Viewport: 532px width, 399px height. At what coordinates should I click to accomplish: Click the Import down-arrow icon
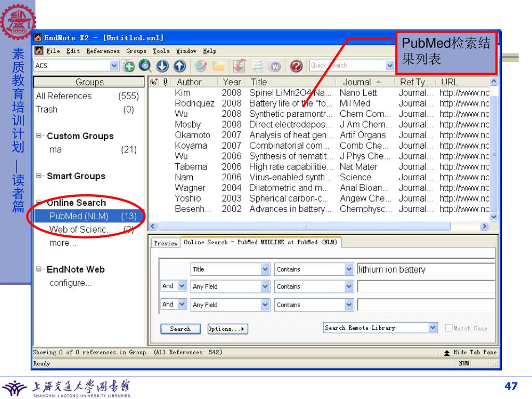click(x=163, y=66)
